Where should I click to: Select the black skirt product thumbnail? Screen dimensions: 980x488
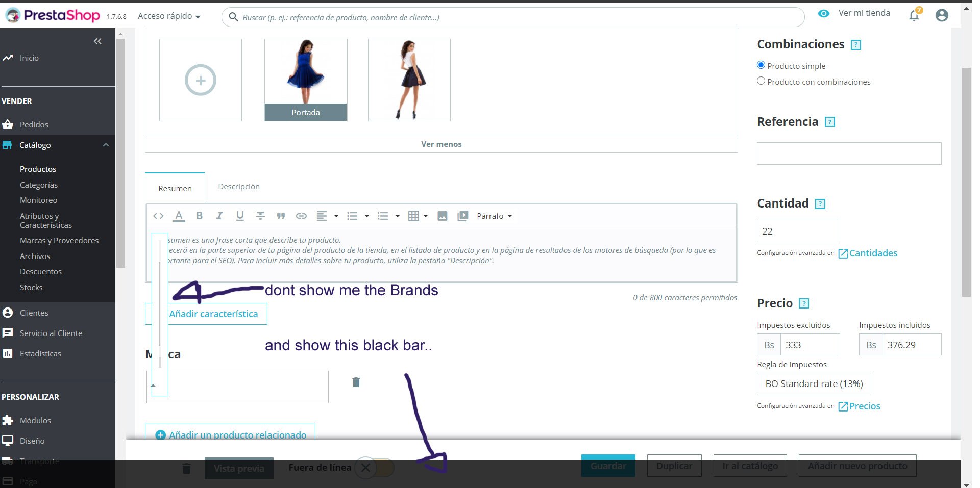coord(409,80)
